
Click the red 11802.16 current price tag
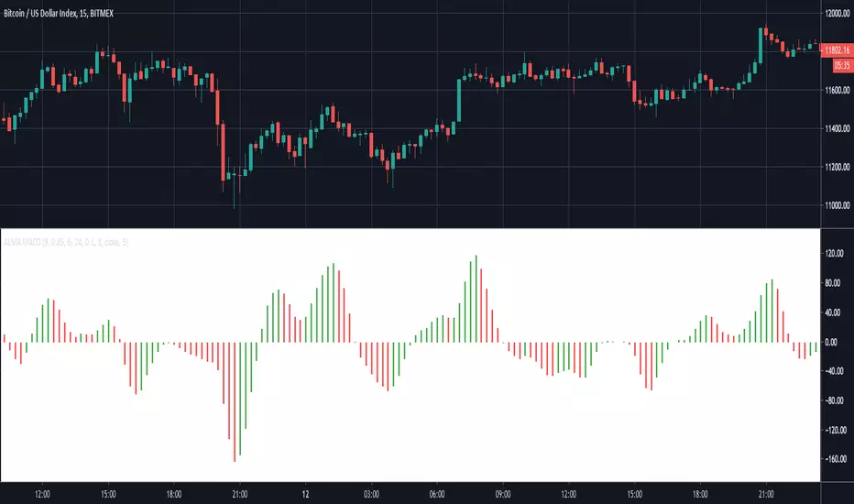tap(838, 51)
